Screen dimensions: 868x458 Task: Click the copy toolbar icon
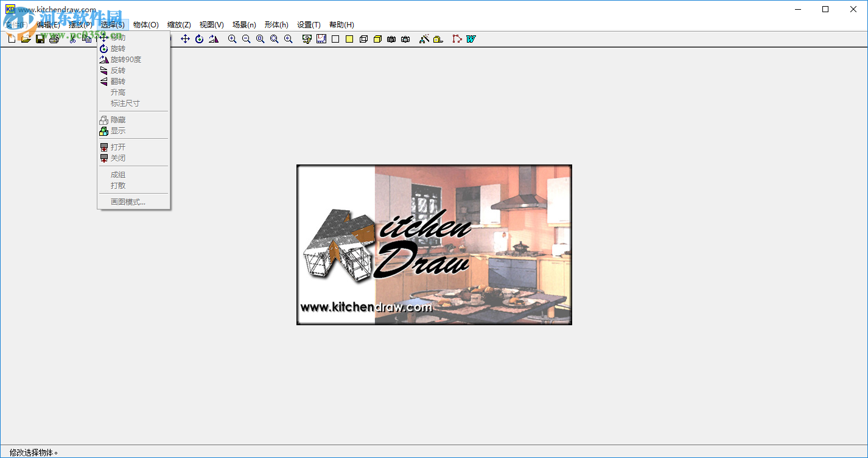[87, 39]
